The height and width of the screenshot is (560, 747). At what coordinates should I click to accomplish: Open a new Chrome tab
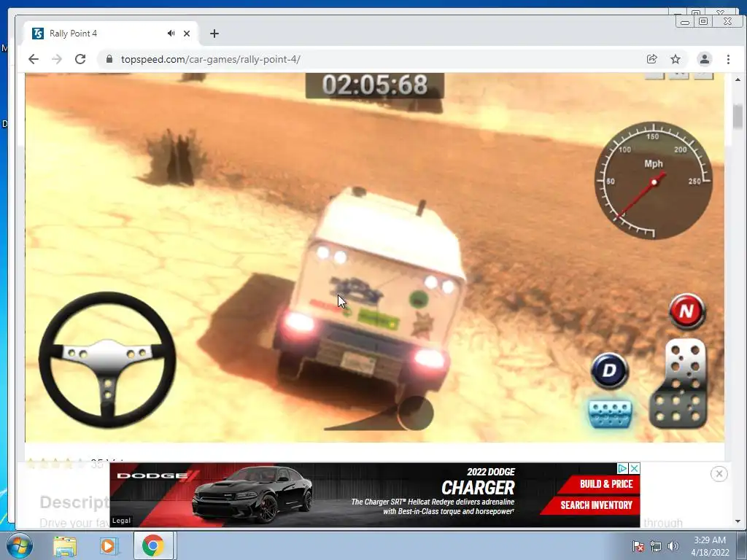point(214,34)
